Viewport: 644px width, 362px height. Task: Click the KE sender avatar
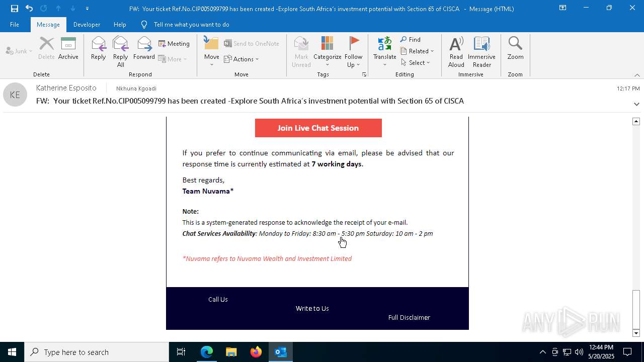[x=15, y=95]
